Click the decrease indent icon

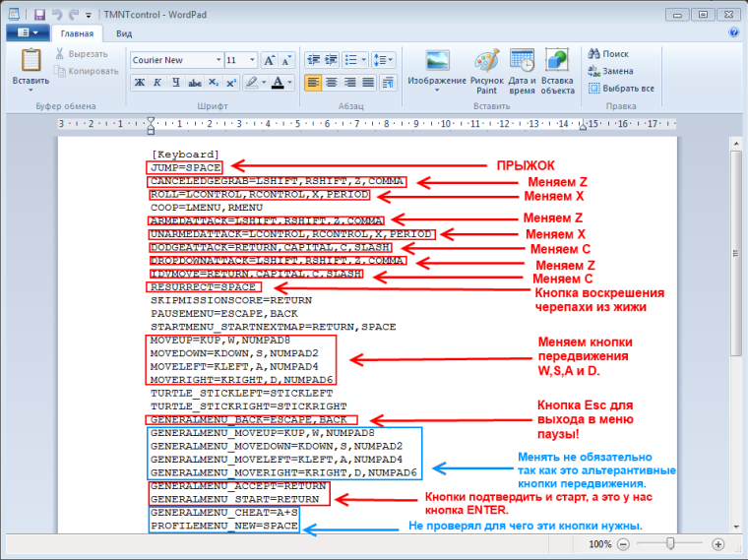point(313,60)
